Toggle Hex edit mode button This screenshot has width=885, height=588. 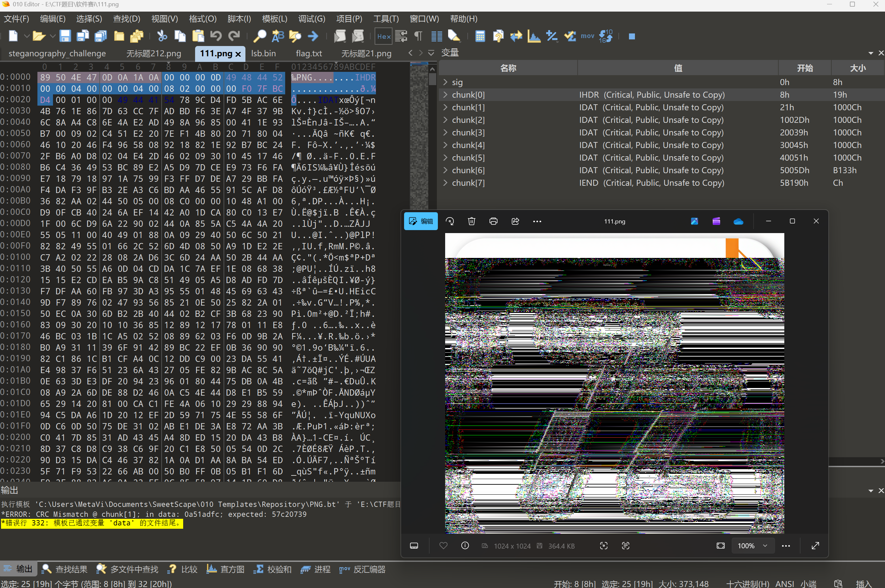[384, 36]
